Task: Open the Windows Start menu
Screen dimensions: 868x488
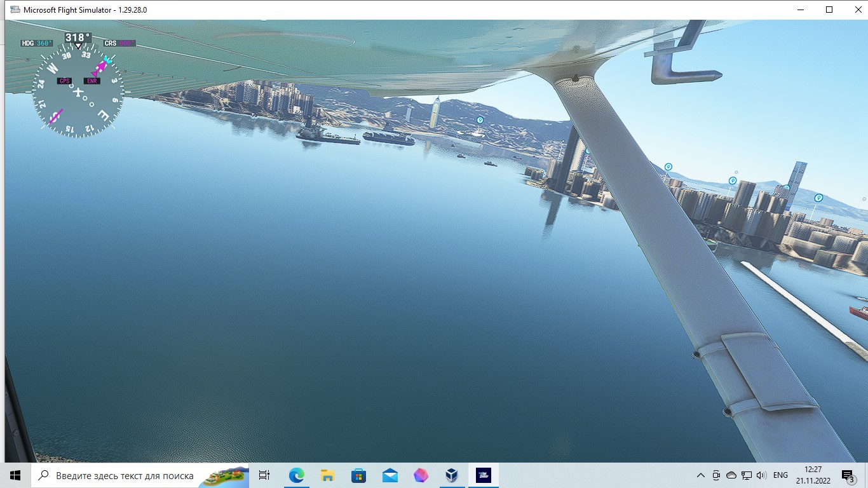Action: click(15, 475)
